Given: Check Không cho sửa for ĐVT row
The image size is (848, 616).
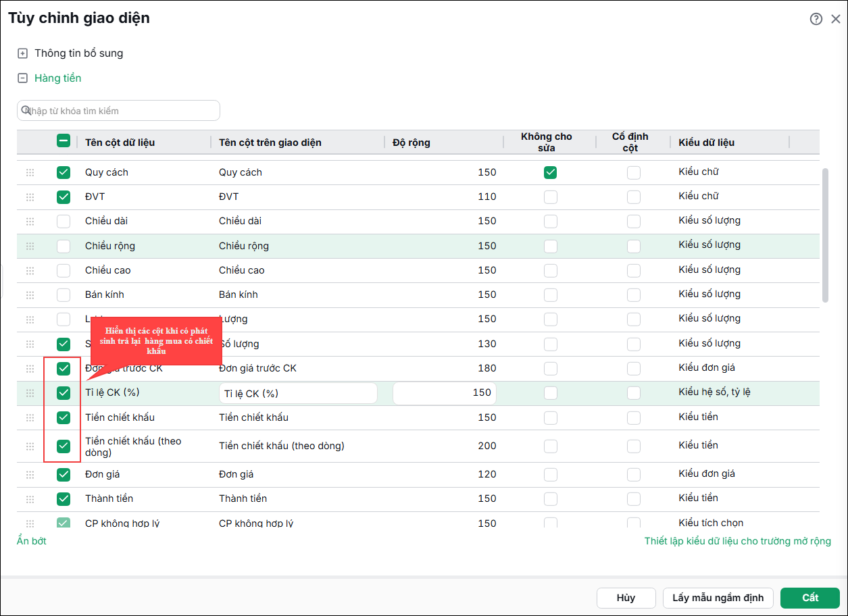Looking at the screenshot, I should [551, 197].
